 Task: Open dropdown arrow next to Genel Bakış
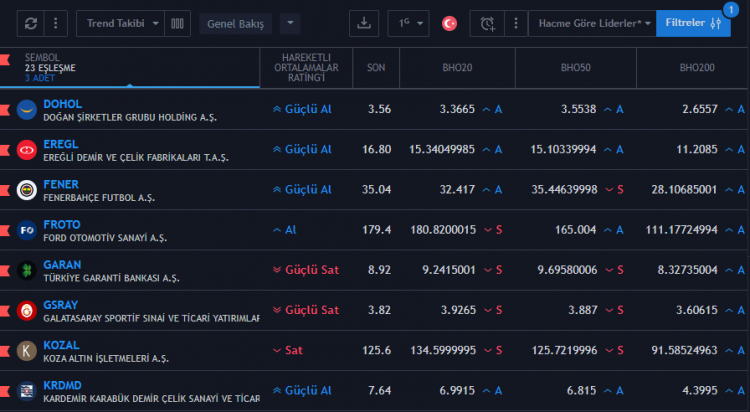(x=290, y=23)
